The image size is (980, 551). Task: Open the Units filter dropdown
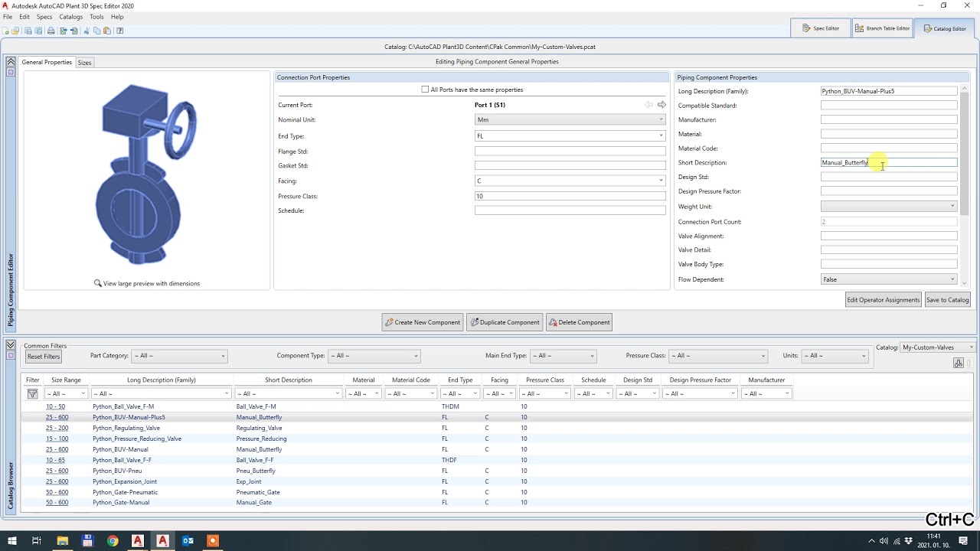tap(835, 356)
